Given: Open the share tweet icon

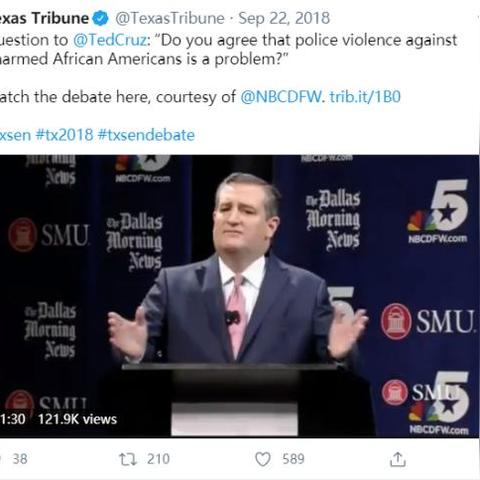Looking at the screenshot, I should coord(398,459).
